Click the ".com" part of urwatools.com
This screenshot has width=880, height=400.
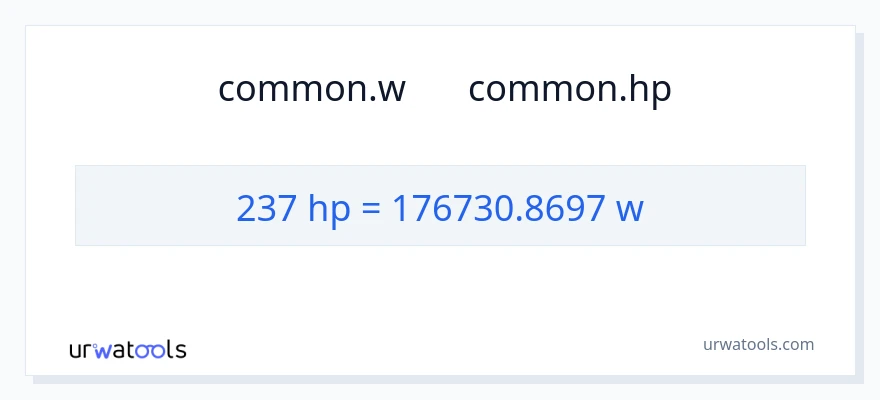click(797, 345)
